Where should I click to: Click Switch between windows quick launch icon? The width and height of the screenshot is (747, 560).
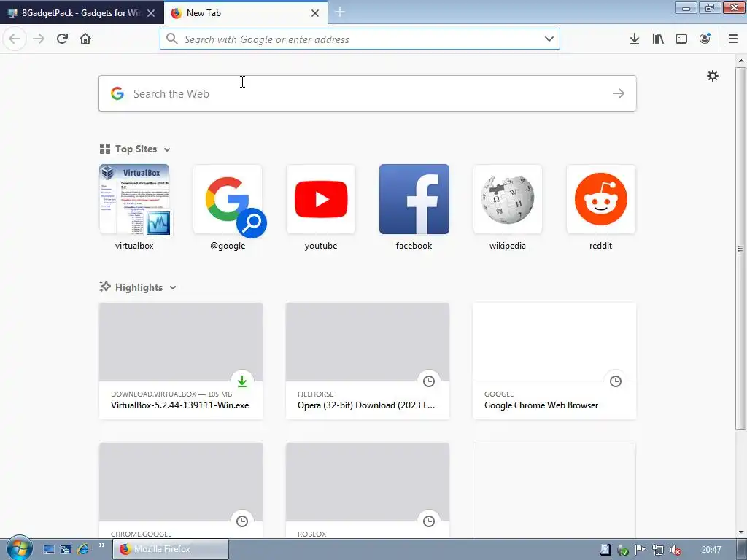(66, 549)
